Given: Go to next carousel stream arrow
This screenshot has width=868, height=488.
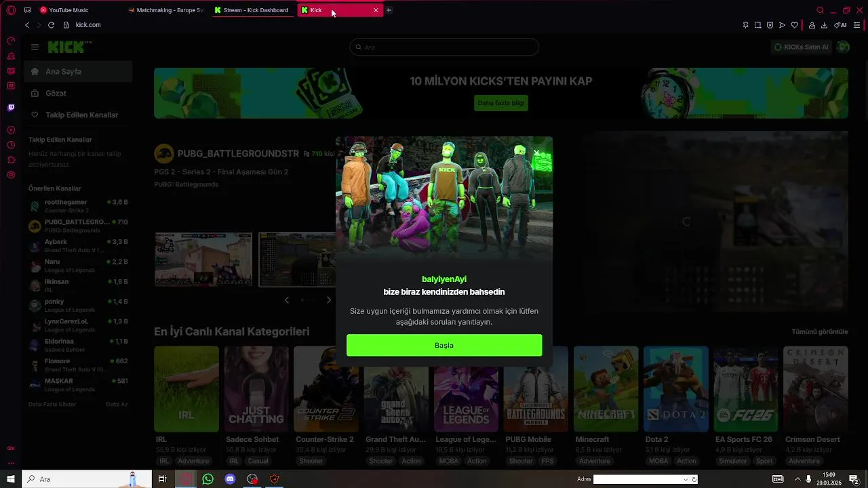Looking at the screenshot, I should (329, 300).
